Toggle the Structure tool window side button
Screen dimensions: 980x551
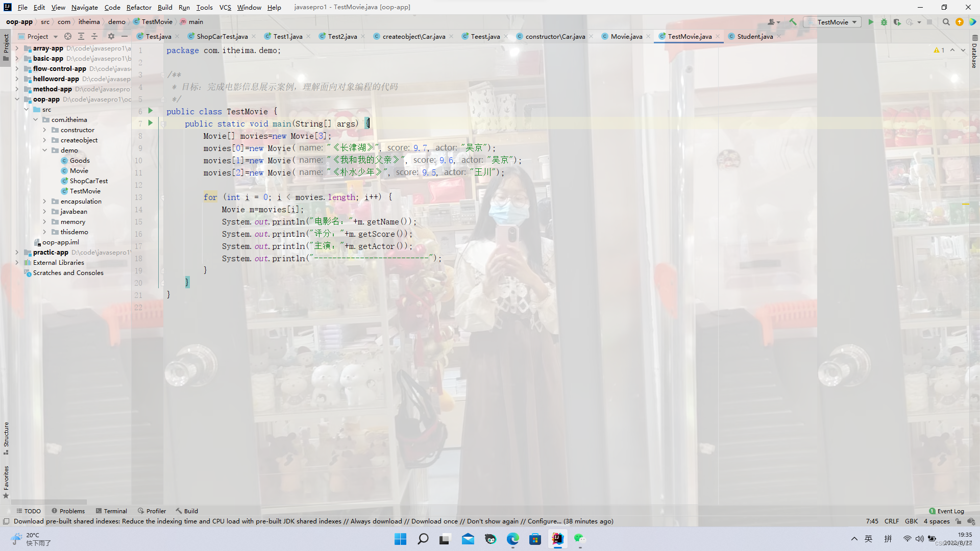tap(6, 437)
